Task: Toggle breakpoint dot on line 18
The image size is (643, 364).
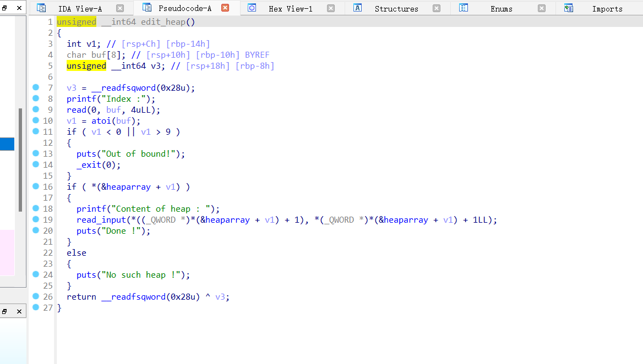Action: 36,208
